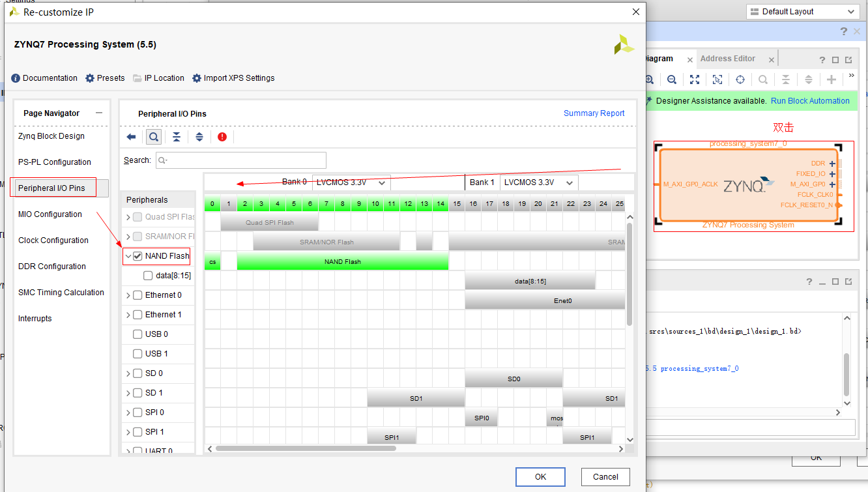Click the Diagram toolbar expand all icon
The height and width of the screenshot is (492, 868).
tap(809, 80)
